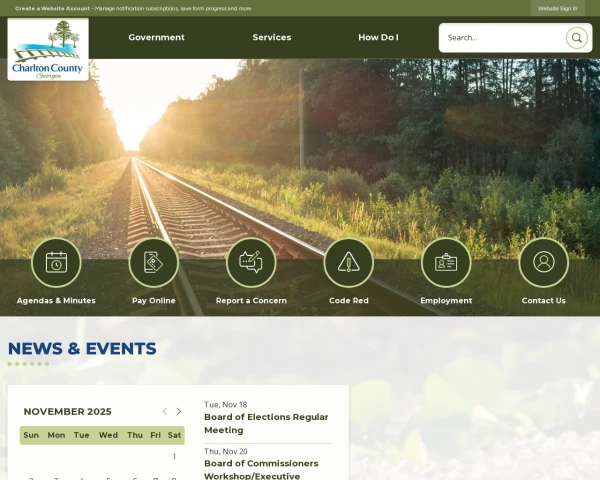Follow the Create a Website Account link
This screenshot has width=600, height=480.
[52, 8]
